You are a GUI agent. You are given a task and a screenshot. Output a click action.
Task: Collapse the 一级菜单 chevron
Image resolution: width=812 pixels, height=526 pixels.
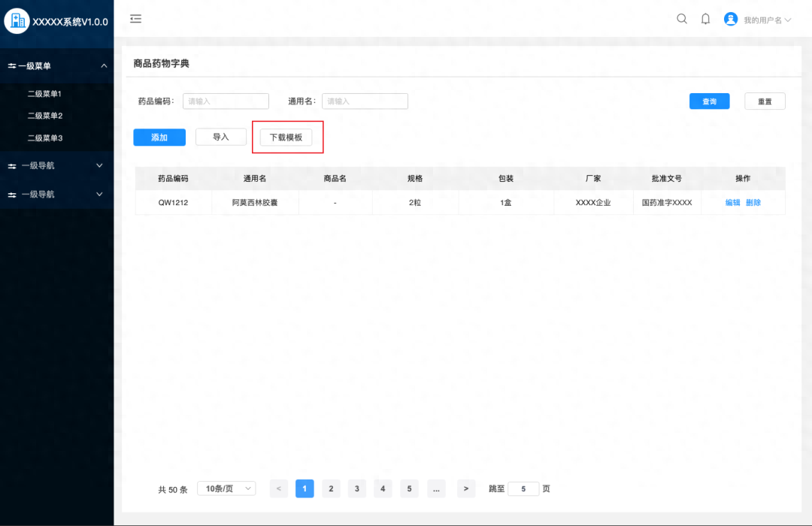(104, 66)
